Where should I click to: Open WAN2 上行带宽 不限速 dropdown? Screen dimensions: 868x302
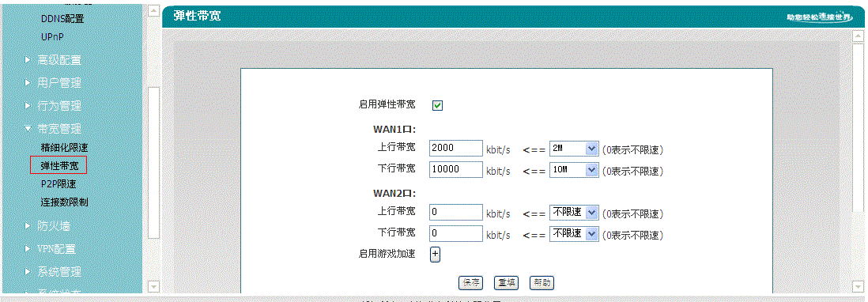tap(574, 213)
